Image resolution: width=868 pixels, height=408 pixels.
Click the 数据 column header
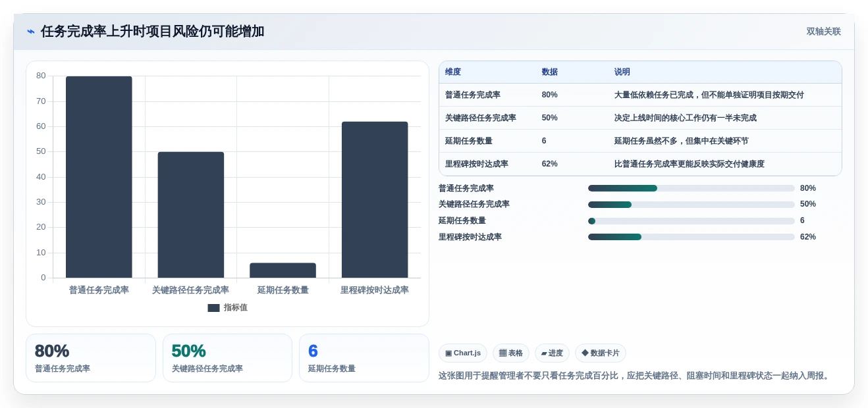click(549, 72)
